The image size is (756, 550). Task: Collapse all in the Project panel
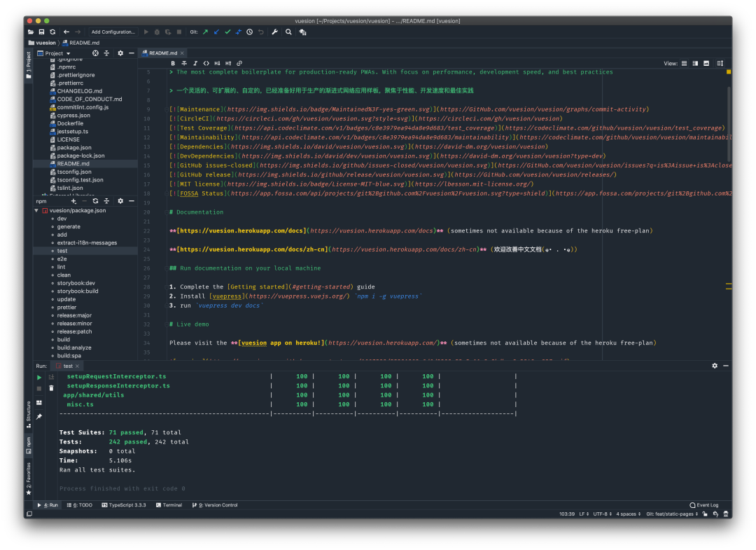click(x=106, y=53)
